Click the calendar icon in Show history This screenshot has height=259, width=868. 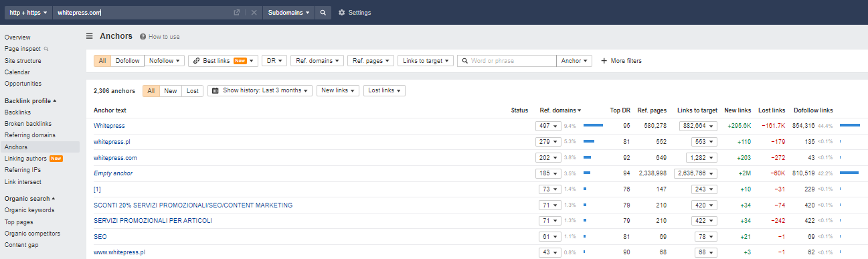(x=215, y=90)
